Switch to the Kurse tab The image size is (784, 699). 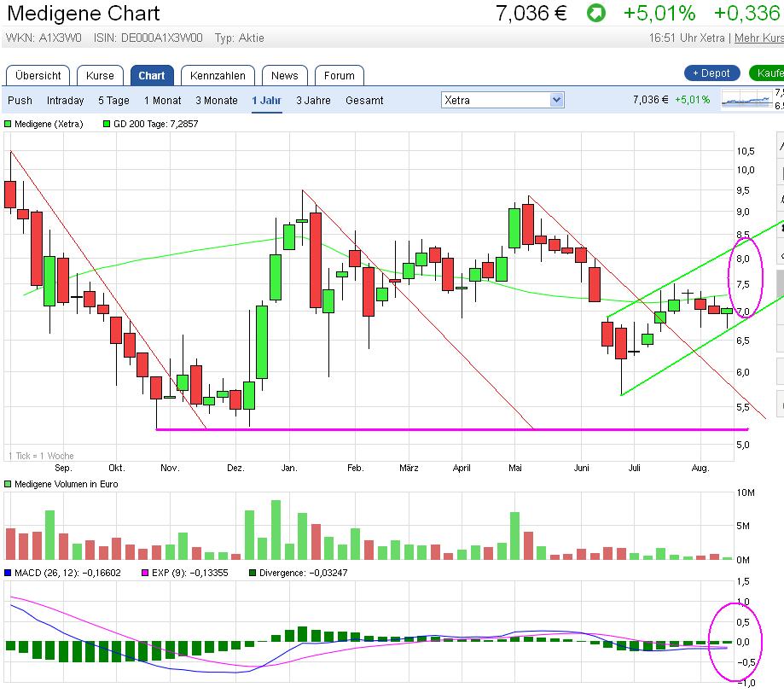pos(100,76)
